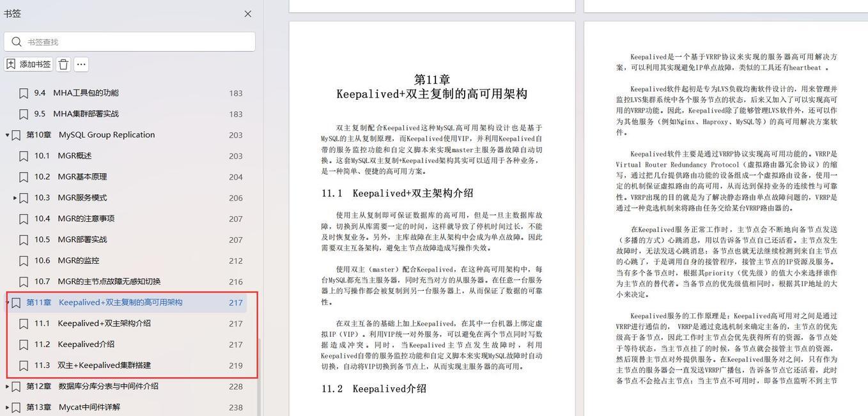Jump to 10.3 MGR服务模式

pyautogui.click(x=70, y=198)
